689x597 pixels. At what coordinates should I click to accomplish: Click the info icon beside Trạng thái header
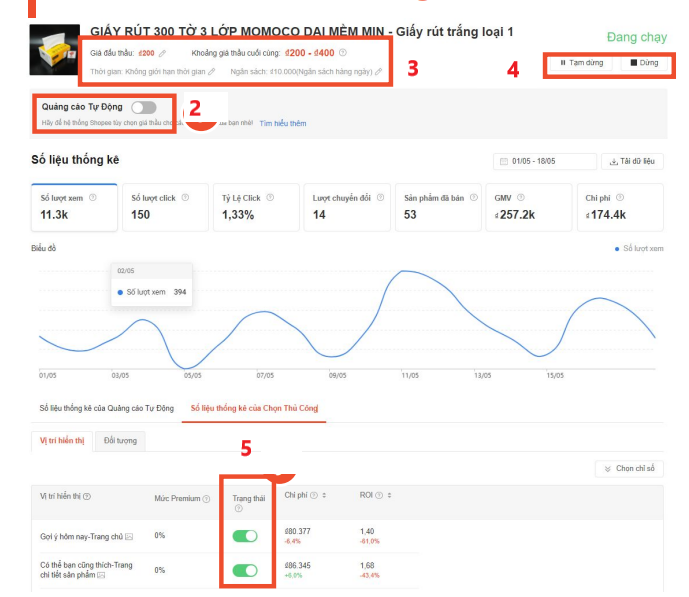238,508
